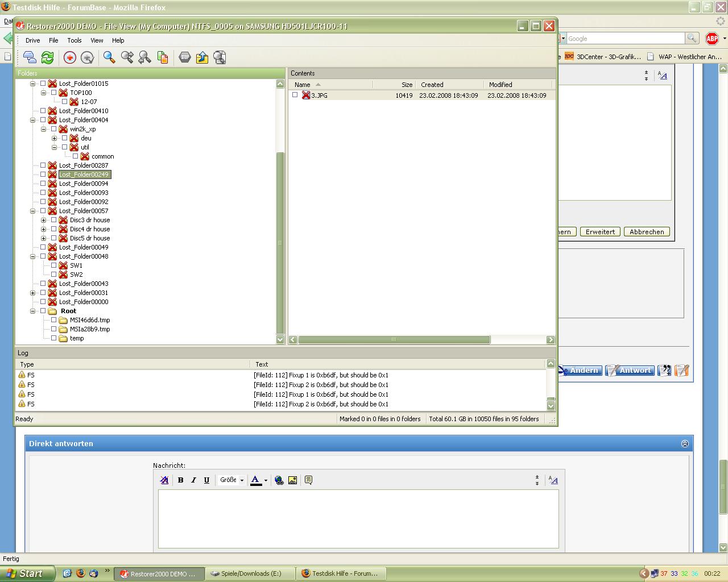The width and height of the screenshot is (728, 582).
Task: Collapse the Root tree node
Action: pyautogui.click(x=32, y=311)
